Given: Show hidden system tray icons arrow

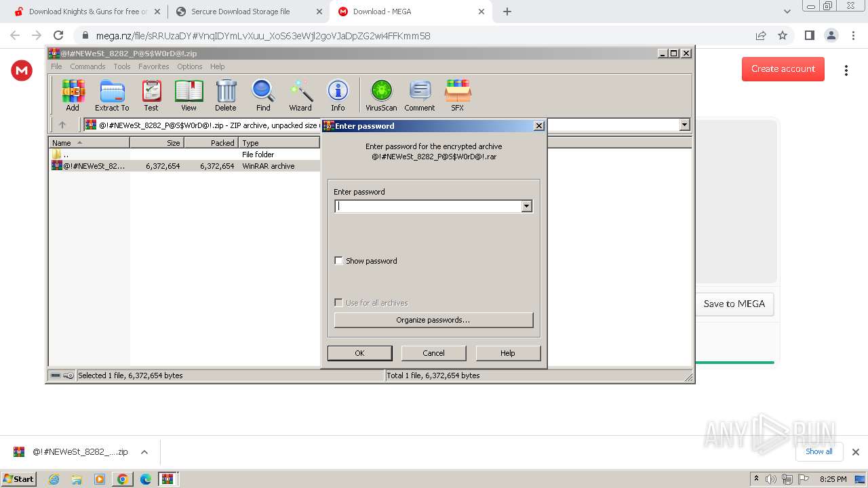Looking at the screenshot, I should 757,479.
